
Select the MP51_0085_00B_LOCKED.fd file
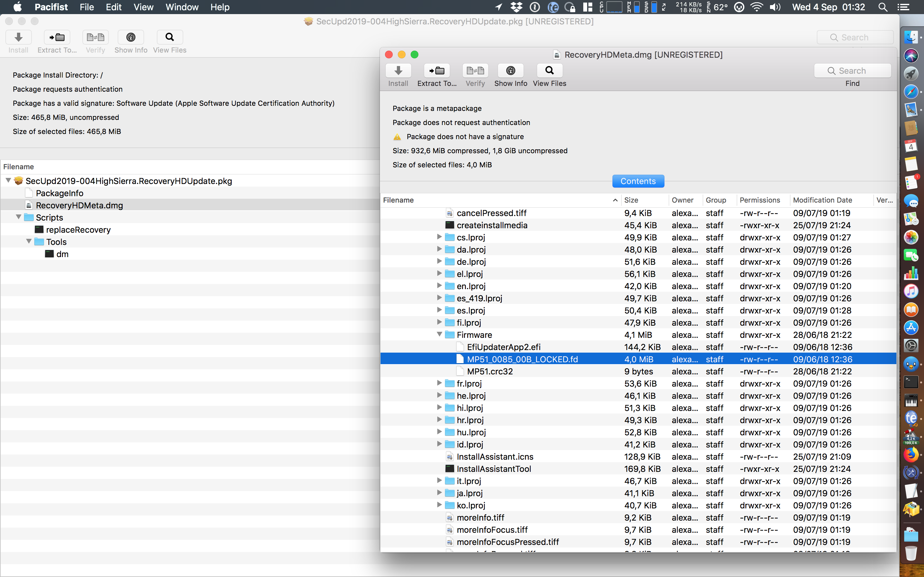coord(522,359)
